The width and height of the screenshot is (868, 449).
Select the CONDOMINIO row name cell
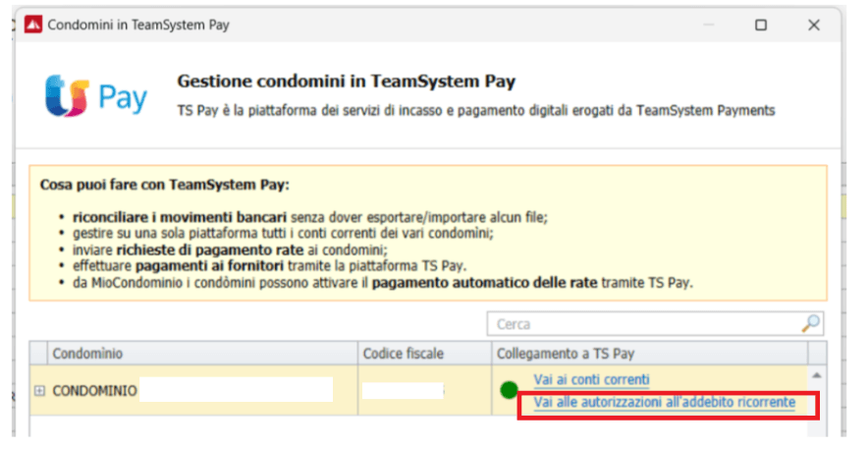tap(202, 390)
